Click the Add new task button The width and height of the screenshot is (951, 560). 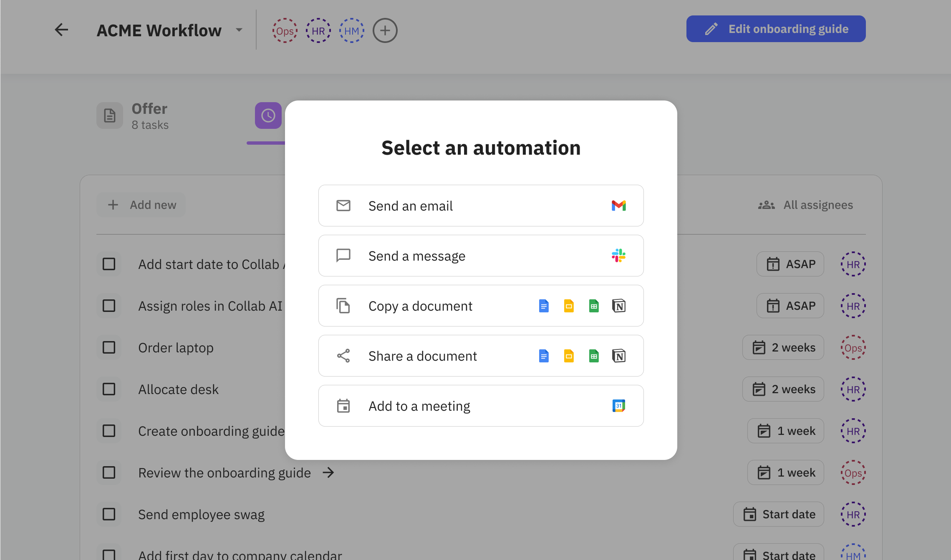tap(141, 205)
